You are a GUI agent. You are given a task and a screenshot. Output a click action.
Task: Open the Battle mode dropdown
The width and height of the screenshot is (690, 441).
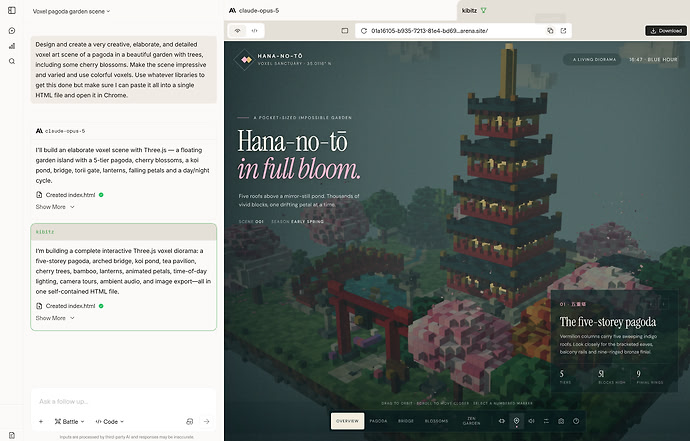70,422
